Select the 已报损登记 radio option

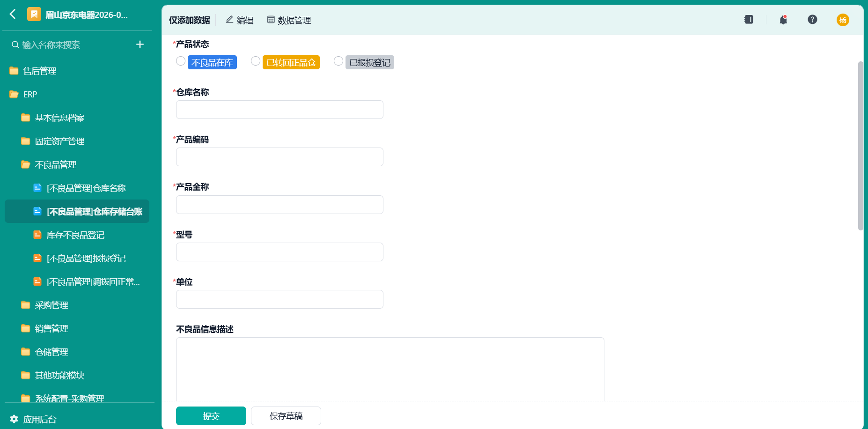click(x=338, y=61)
